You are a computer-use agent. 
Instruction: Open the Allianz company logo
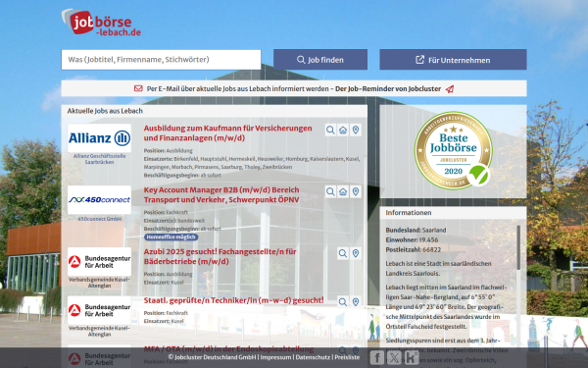[99, 138]
